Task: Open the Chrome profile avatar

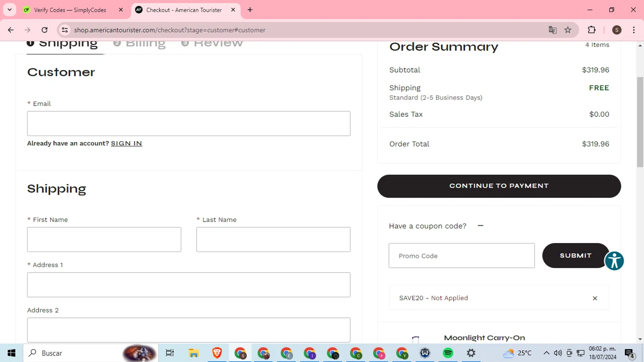Action: coord(617,30)
